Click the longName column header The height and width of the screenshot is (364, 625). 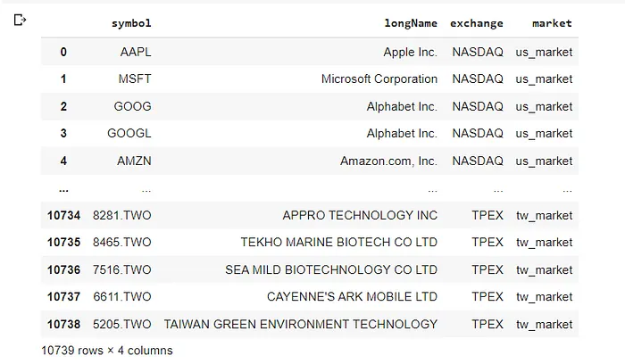click(x=411, y=23)
